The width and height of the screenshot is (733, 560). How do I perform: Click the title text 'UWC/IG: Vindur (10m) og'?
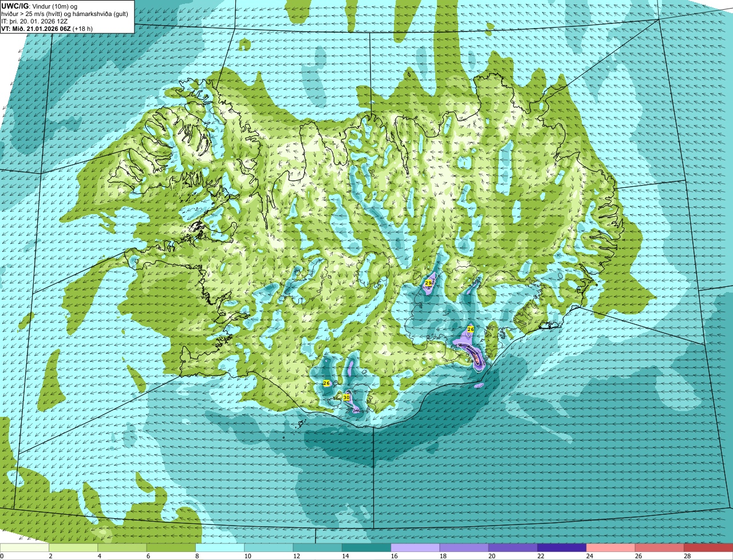[39, 5]
